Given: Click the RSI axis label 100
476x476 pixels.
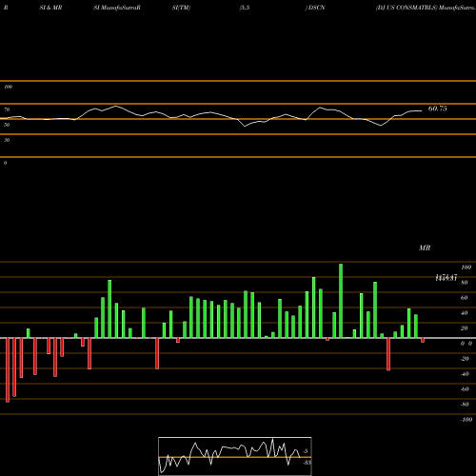Looking at the screenshot, I should click(x=9, y=87).
